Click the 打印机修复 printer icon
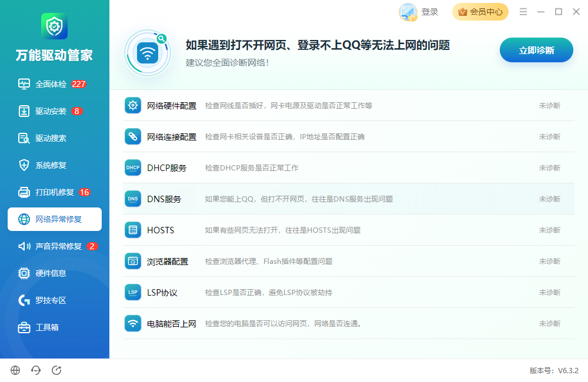This screenshot has height=382, width=588. pos(24,192)
